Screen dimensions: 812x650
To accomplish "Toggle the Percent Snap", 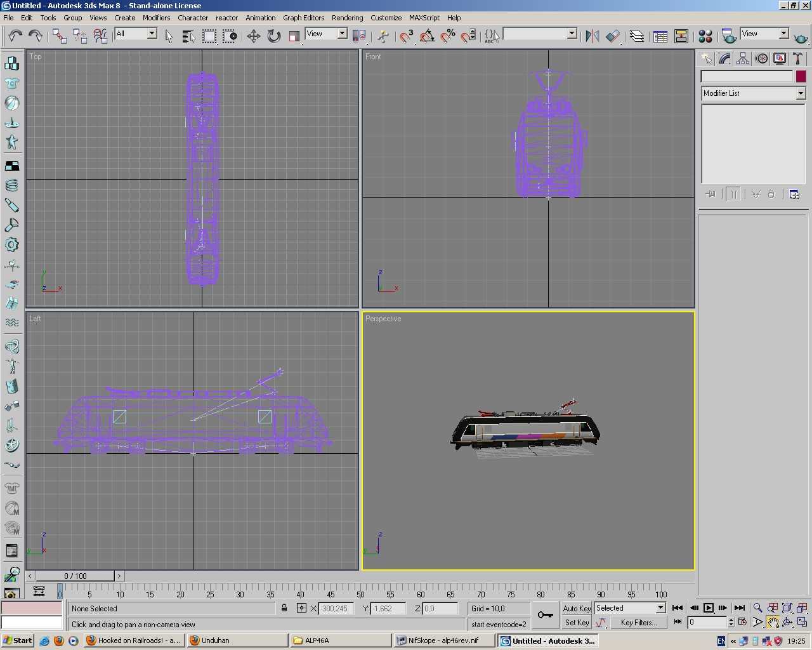I will pos(448,36).
